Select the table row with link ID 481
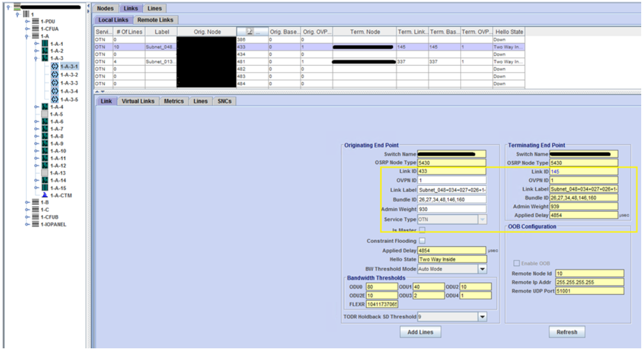Image resolution: width=644 pixels, height=350 pixels. (309, 62)
